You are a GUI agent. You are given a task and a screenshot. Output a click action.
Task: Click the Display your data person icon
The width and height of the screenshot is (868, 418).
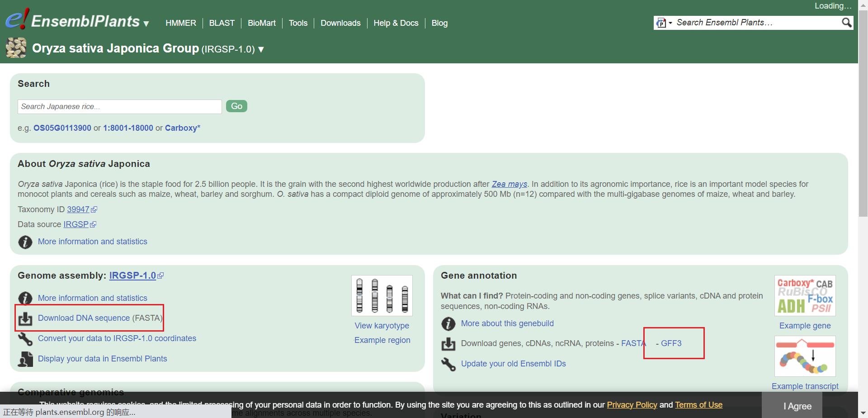(x=25, y=359)
